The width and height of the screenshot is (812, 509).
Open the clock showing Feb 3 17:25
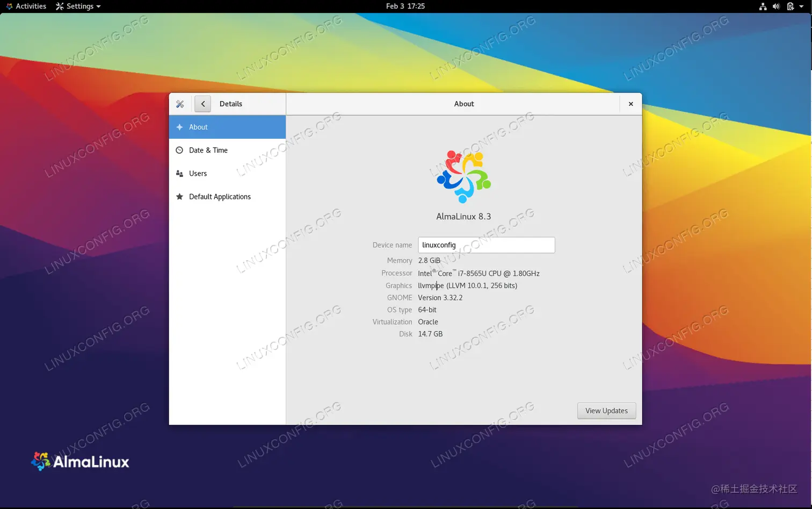point(405,6)
